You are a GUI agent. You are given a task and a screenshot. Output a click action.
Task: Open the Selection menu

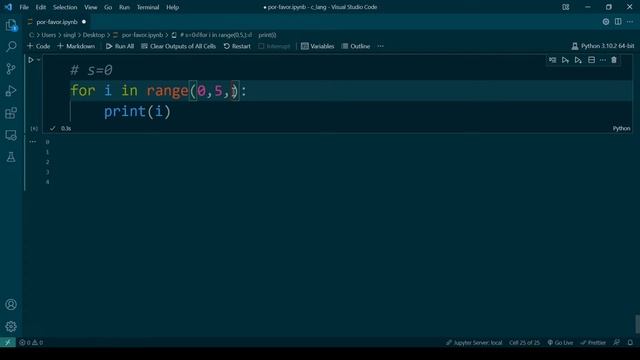pyautogui.click(x=65, y=7)
